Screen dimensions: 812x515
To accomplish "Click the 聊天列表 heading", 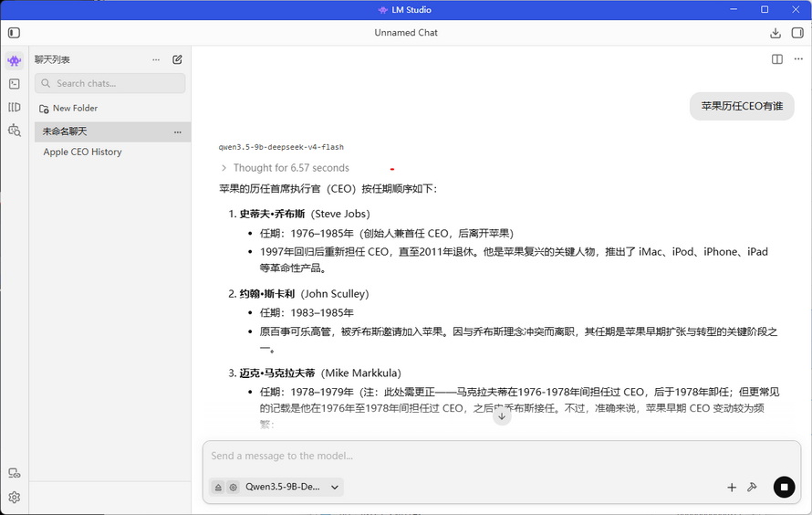I will [52, 59].
